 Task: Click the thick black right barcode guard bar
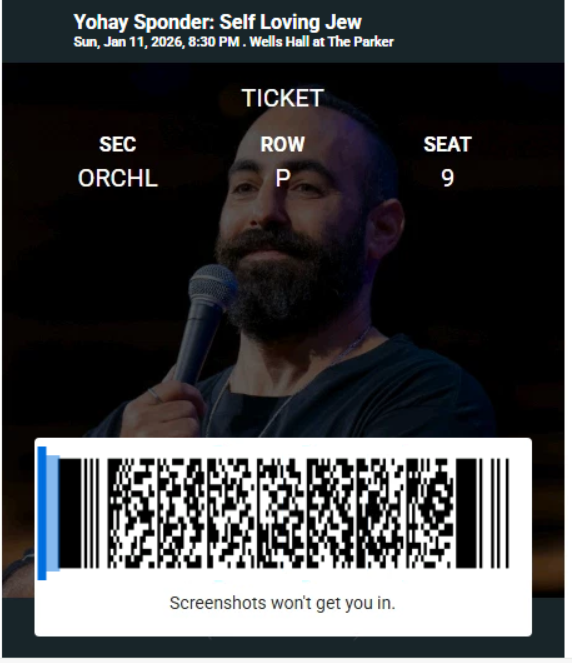point(466,513)
